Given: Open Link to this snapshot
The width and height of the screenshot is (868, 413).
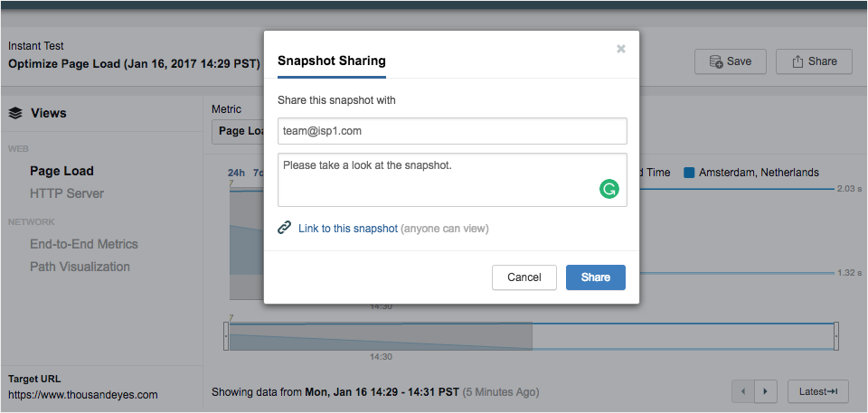Looking at the screenshot, I should [348, 229].
